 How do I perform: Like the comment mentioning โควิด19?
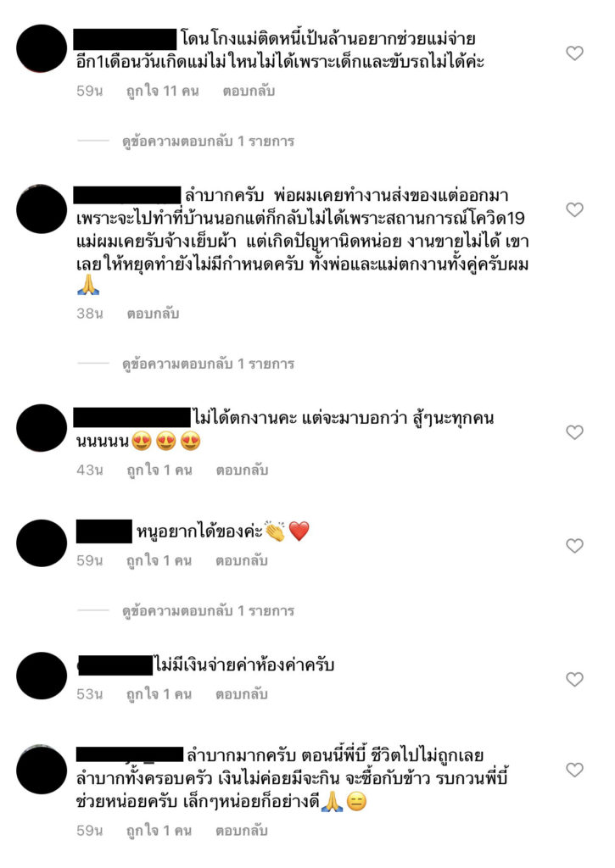(574, 210)
